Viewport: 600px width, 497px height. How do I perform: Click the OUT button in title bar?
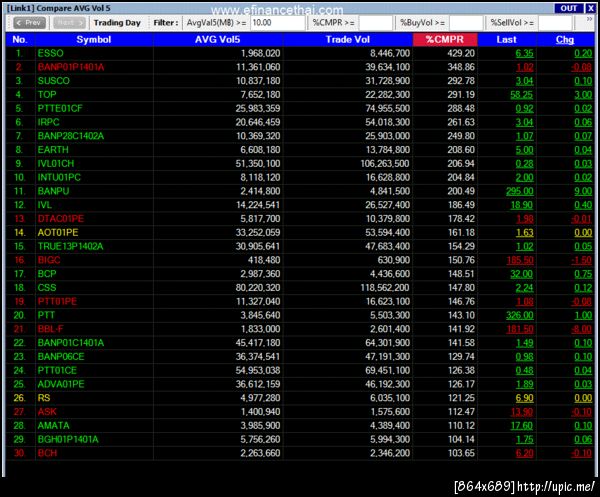click(569, 8)
